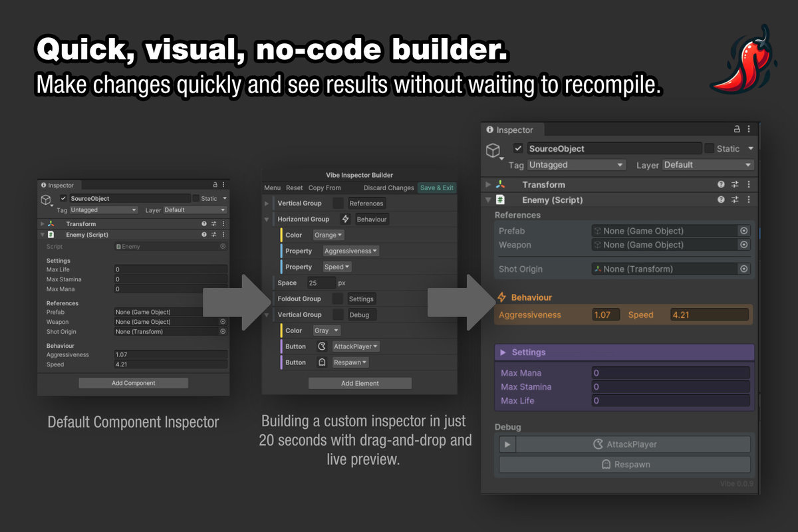Open Enemy (Script) kebab menu in right custom Inspector
Image resolution: width=798 pixels, height=532 pixels.
[x=749, y=199]
